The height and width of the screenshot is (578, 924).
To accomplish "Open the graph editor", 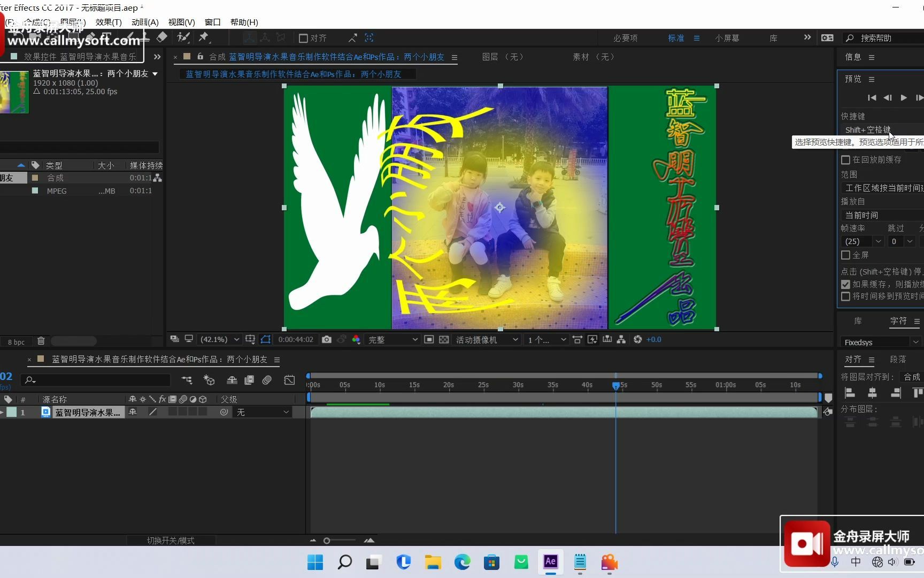I will pos(289,380).
